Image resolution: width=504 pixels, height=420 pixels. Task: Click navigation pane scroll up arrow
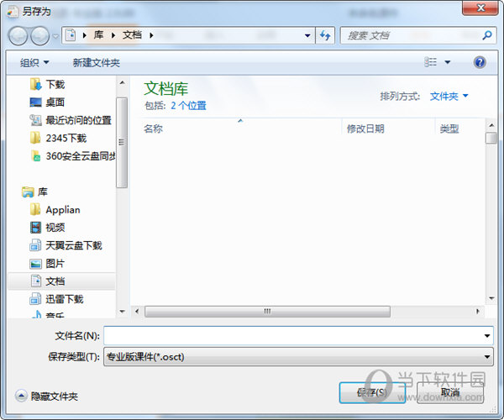click(x=122, y=83)
